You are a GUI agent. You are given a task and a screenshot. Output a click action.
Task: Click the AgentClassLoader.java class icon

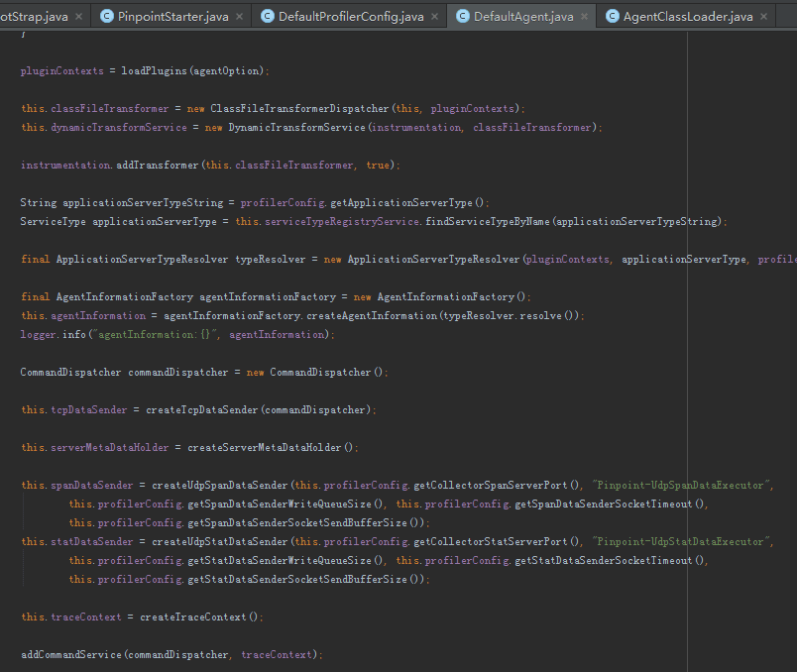click(x=612, y=16)
